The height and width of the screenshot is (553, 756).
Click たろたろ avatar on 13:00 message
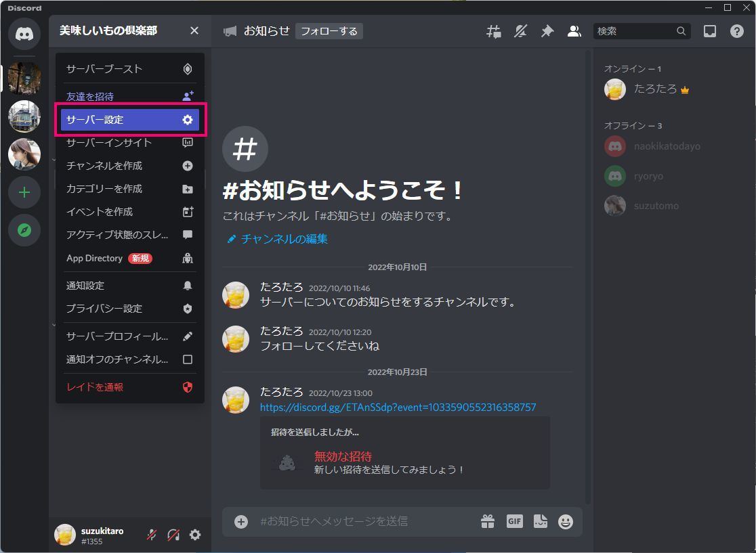236,400
